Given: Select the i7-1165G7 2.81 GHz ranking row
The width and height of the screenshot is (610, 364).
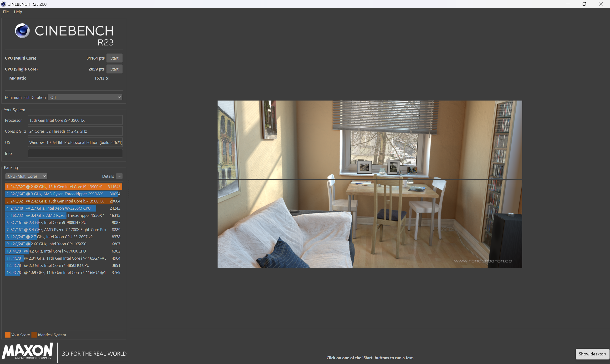Looking at the screenshot, I should (x=64, y=258).
